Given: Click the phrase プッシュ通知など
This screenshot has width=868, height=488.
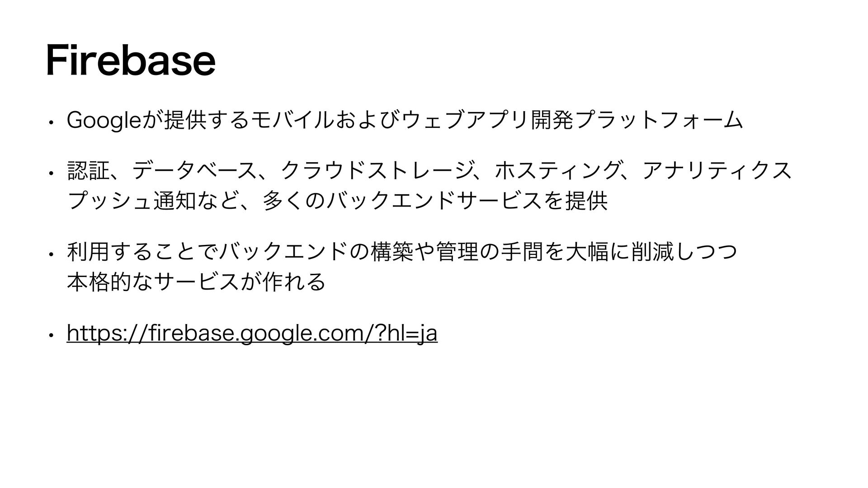Looking at the screenshot, I should click(x=152, y=200).
